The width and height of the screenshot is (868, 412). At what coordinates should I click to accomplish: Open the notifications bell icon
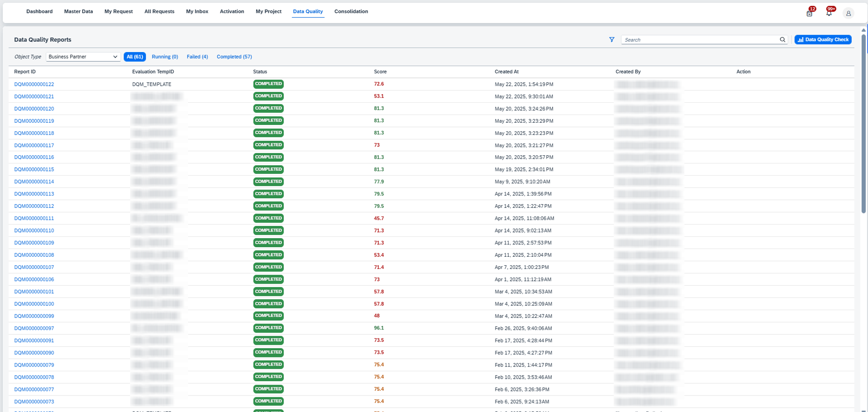point(829,13)
